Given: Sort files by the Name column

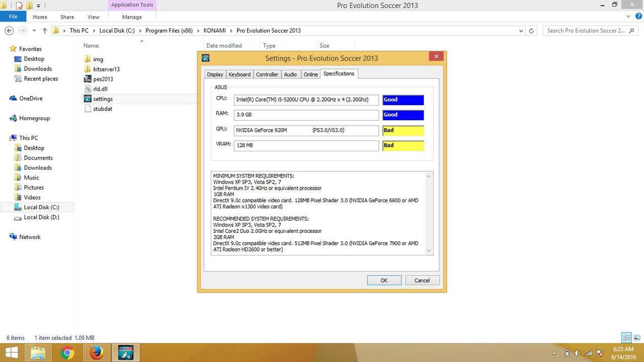Looking at the screenshot, I should pos(91,46).
